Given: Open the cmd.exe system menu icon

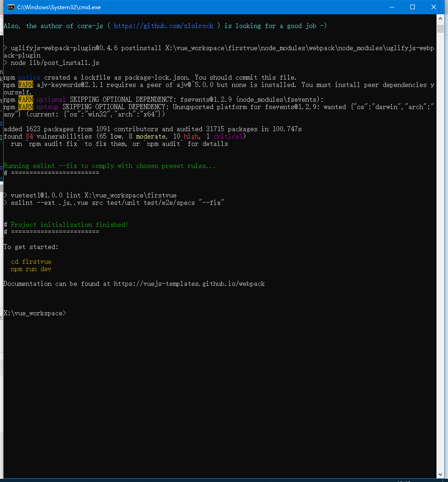Looking at the screenshot, I should pyautogui.click(x=11, y=7).
